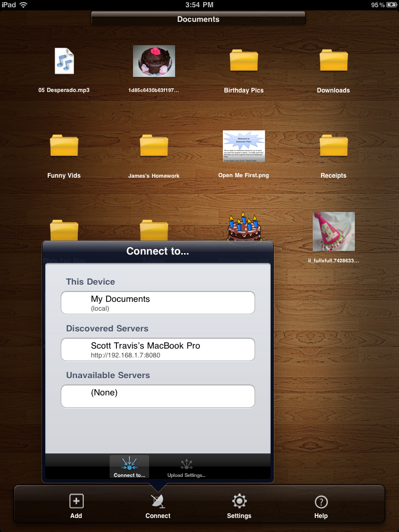Screen dimensions: 399x532
Task: Open the Open Me First.png thumbnail
Action: pos(244,147)
